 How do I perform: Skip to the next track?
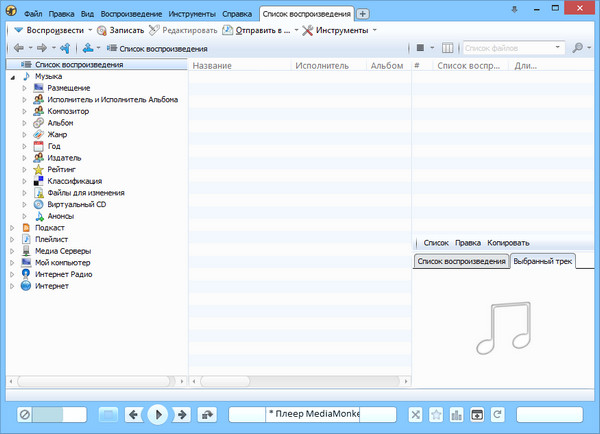[x=182, y=414]
